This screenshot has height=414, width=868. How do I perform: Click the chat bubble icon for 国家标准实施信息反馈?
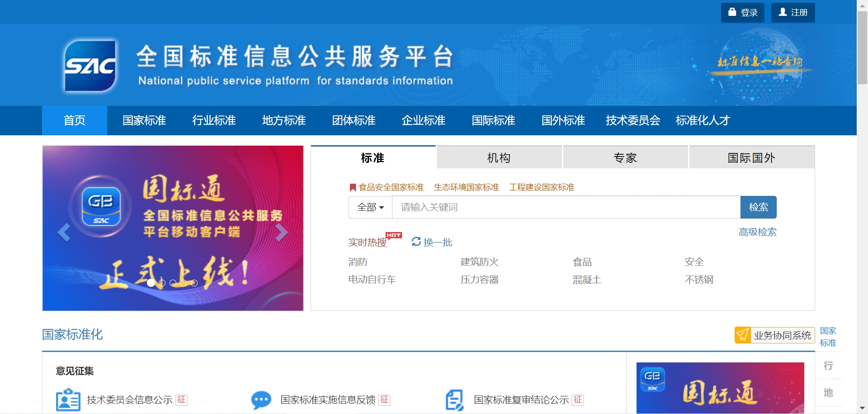[261, 400]
